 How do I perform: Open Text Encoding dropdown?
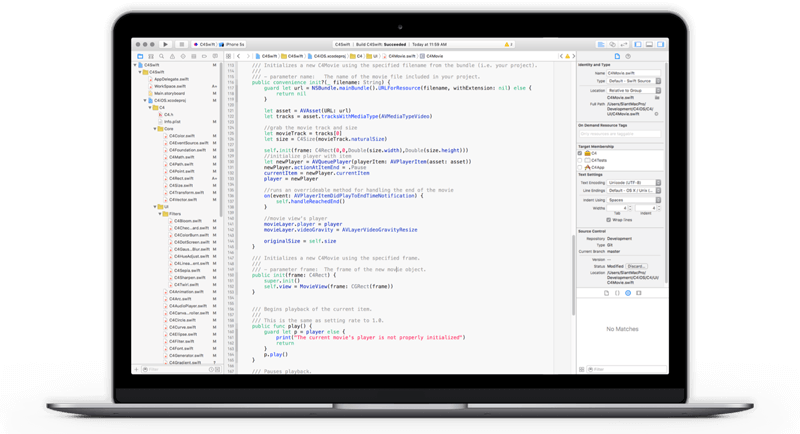coord(634,183)
